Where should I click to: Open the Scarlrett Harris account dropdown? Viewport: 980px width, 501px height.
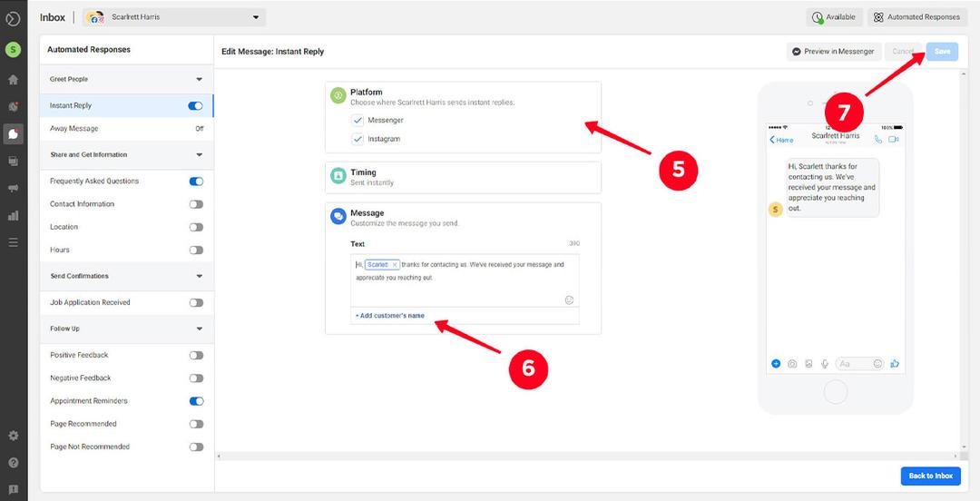point(174,17)
